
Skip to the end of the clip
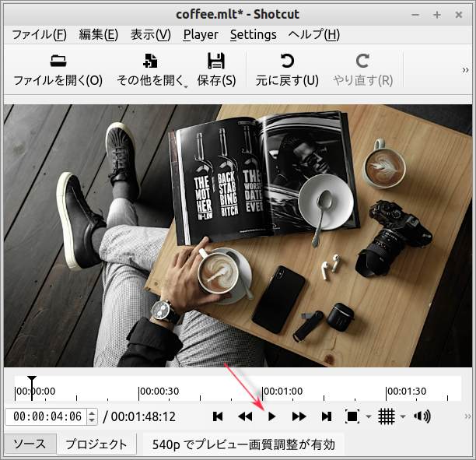[327, 416]
